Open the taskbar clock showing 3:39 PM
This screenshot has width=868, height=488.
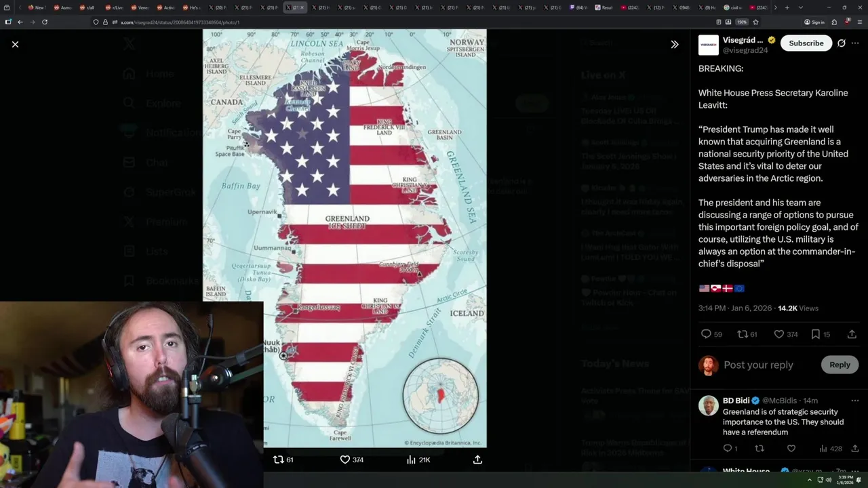[x=846, y=480]
